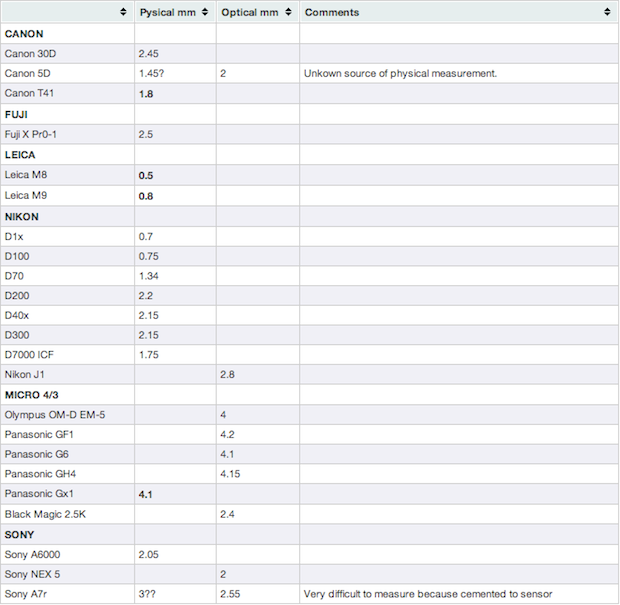Click the 2.55 optical value
Viewport: 620px width, 605px height.
pyautogui.click(x=230, y=594)
